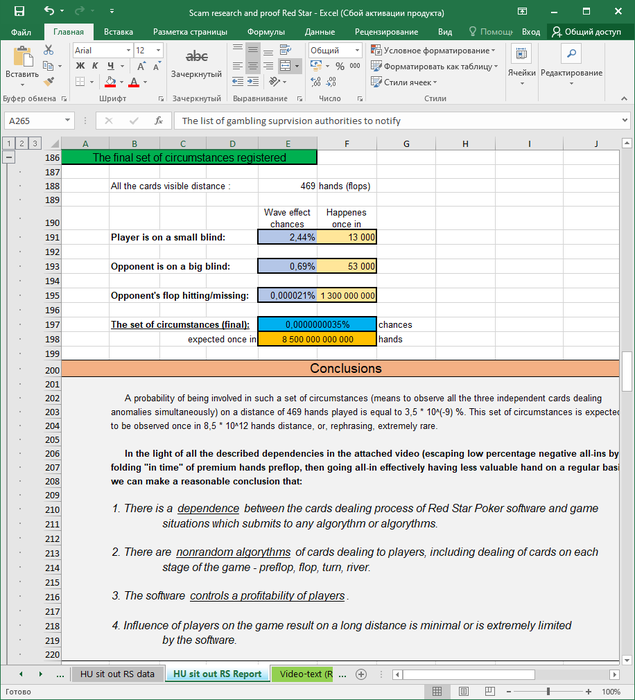Click the Increase Indent icon
This screenshot has height=700, width=635.
click(253, 82)
